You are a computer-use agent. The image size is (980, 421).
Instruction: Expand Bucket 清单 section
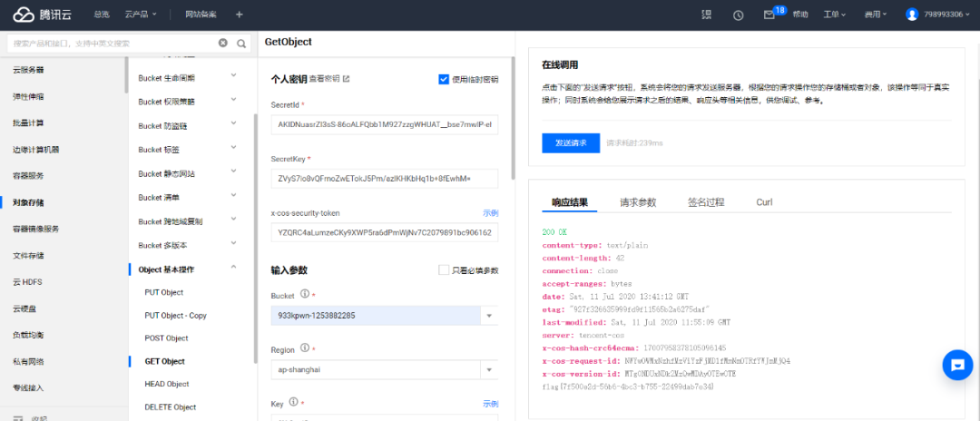tap(234, 195)
